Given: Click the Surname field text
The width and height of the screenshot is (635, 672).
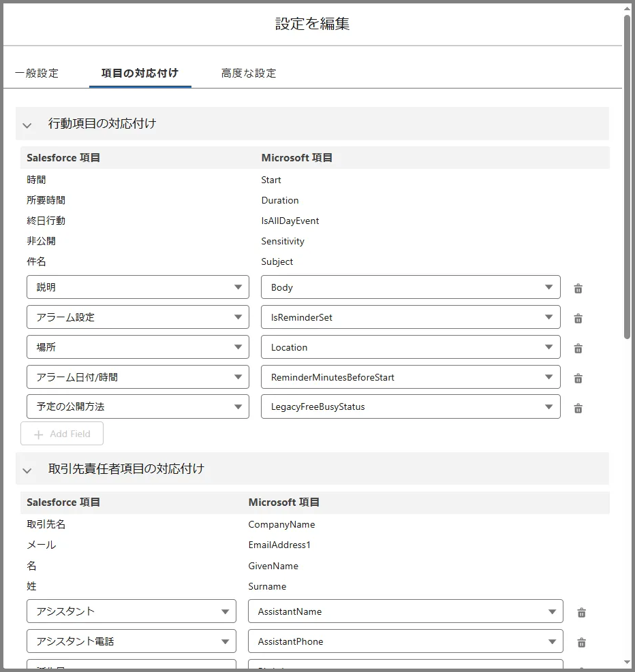Looking at the screenshot, I should (x=267, y=587).
